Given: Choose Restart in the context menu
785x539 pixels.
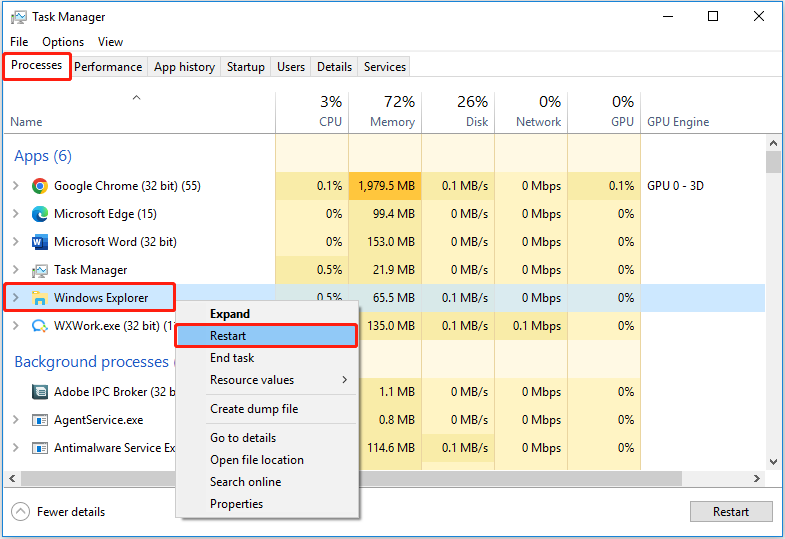Looking at the screenshot, I should pos(266,336).
